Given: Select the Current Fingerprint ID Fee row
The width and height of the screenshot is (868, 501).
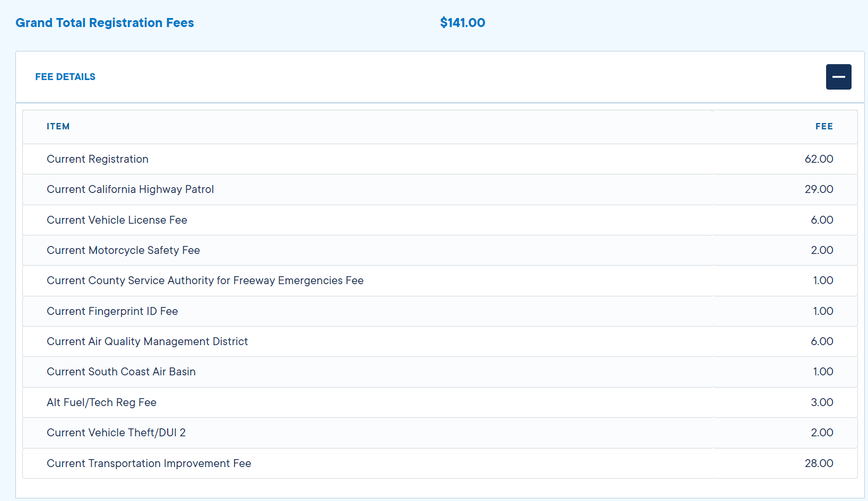Looking at the screenshot, I should [x=112, y=311].
